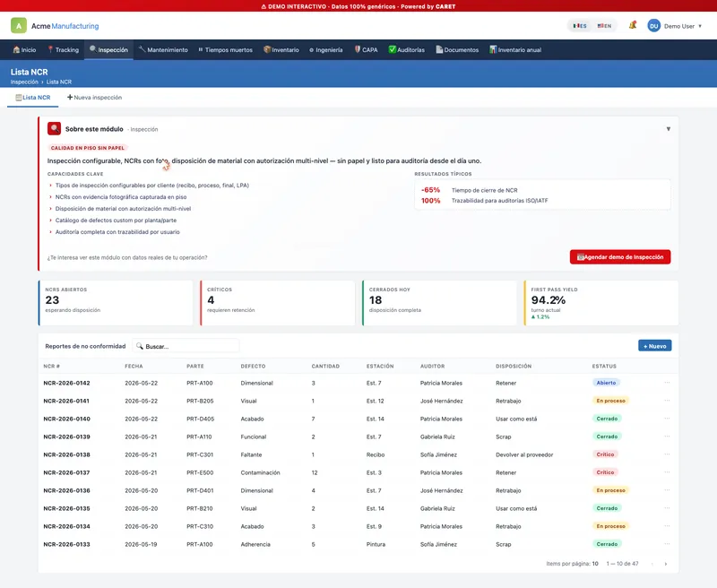
Task: Open the Ingeniería module
Action: [325, 50]
